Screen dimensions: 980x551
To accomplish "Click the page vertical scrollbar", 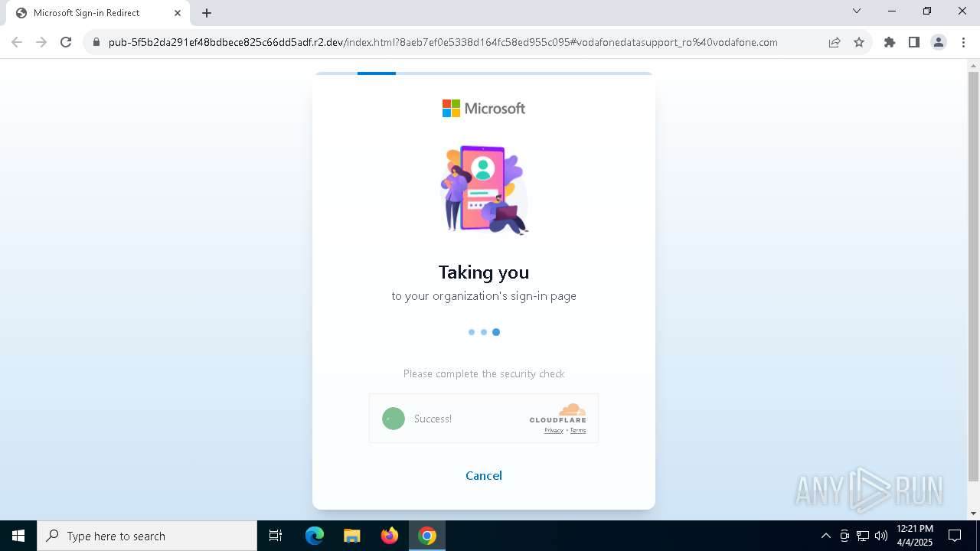I will tap(973, 276).
